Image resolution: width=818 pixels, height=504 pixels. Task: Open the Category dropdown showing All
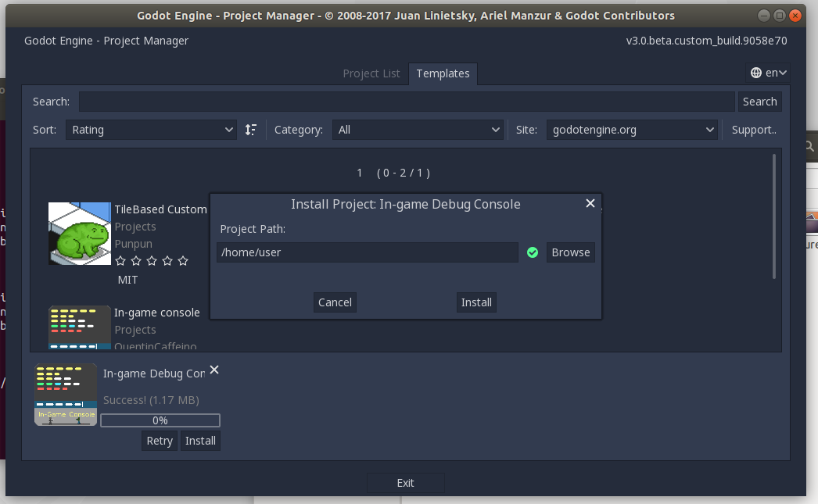pyautogui.click(x=418, y=130)
